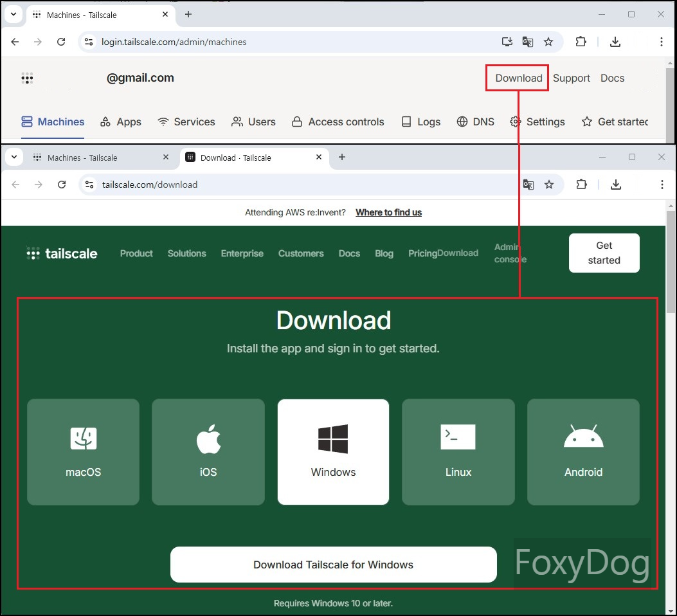Open Product menu on tailscale site
This screenshot has width=677, height=616.
coord(136,253)
